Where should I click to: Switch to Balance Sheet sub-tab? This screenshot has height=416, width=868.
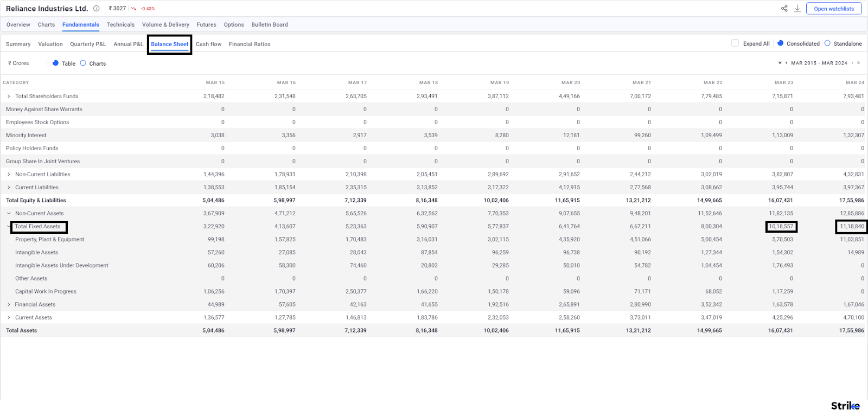pyautogui.click(x=170, y=44)
